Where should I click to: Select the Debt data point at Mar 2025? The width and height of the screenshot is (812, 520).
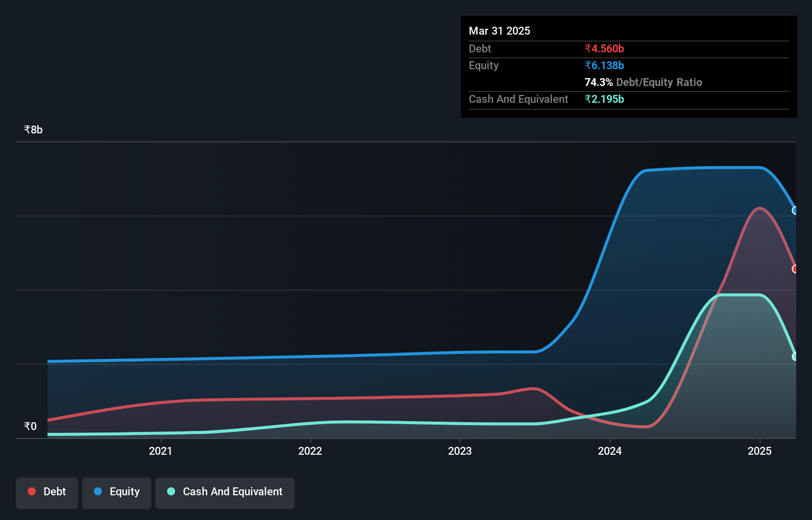[795, 269]
